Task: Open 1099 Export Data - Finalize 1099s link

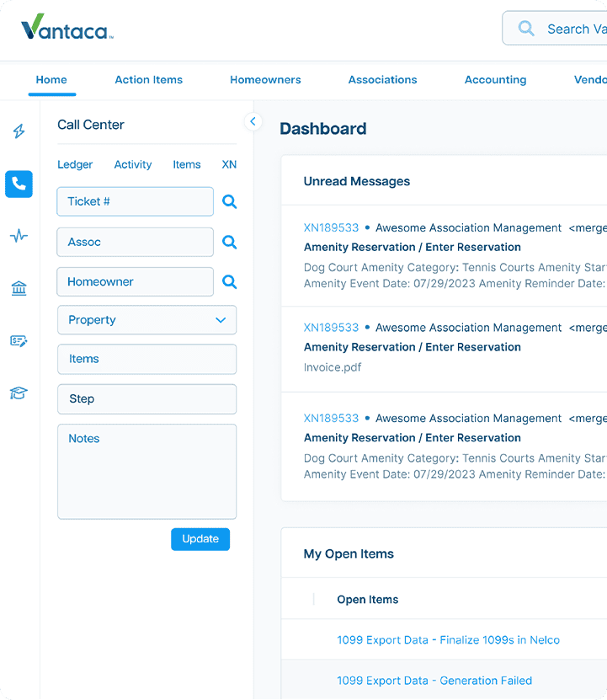Action: point(448,640)
